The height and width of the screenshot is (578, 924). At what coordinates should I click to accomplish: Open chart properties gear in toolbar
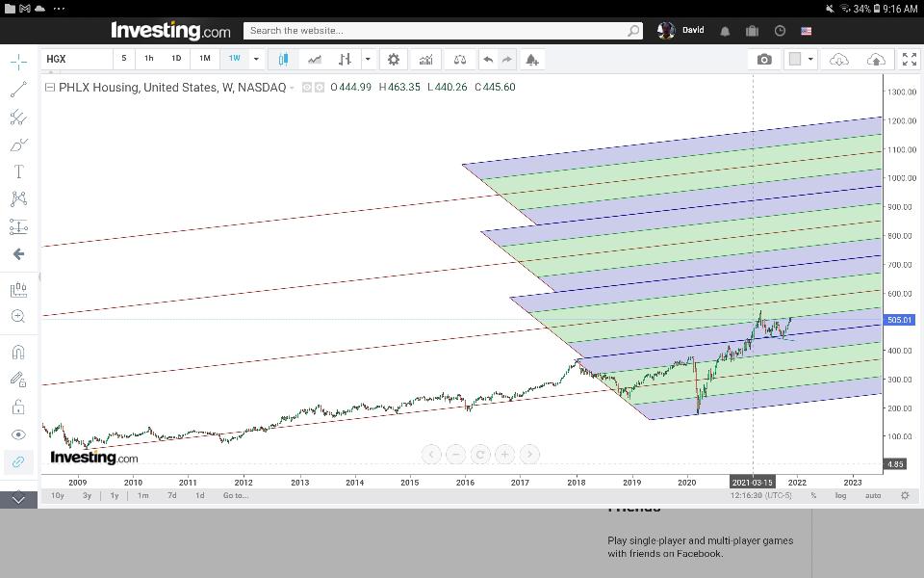click(393, 59)
